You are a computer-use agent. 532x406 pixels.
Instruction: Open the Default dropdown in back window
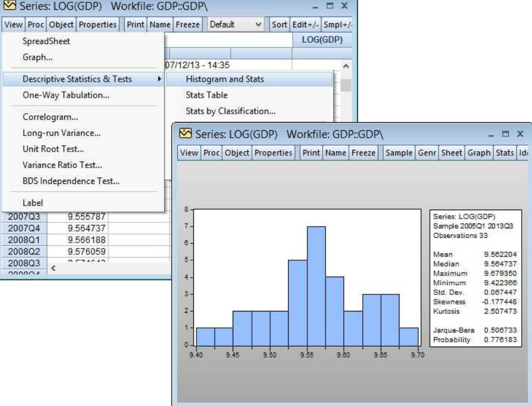[x=235, y=25]
